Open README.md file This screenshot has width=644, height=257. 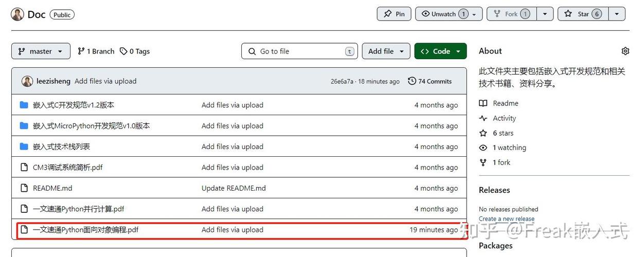[52, 188]
